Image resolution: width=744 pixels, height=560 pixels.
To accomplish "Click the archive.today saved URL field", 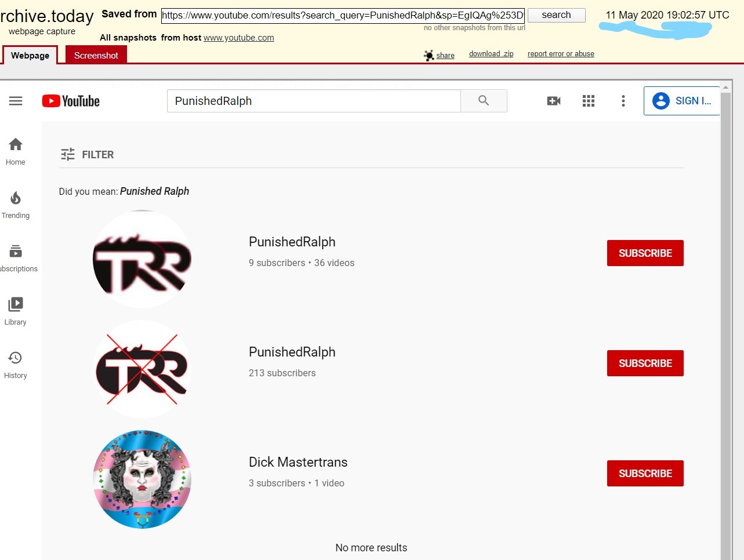I will click(343, 16).
